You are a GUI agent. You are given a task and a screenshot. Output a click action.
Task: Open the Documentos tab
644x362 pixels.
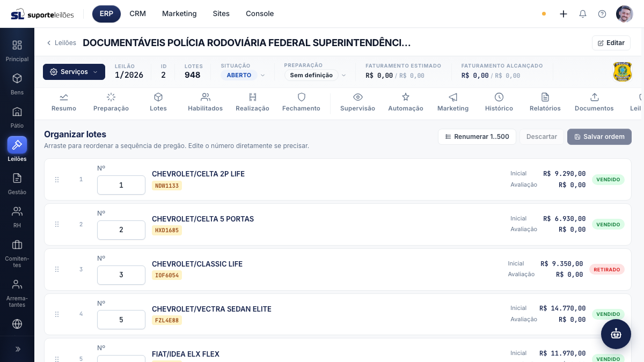594,102
